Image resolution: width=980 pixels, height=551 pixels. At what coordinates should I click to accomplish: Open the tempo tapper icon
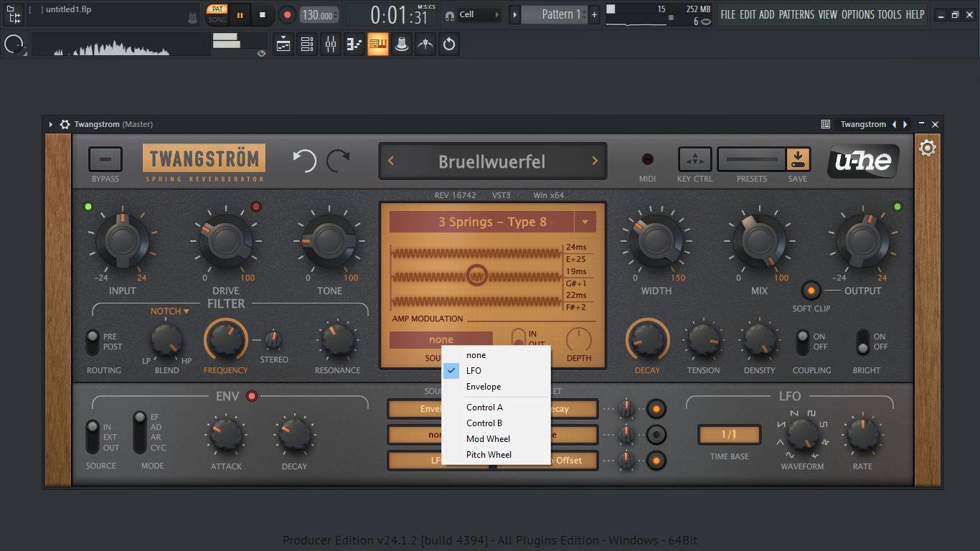click(425, 44)
